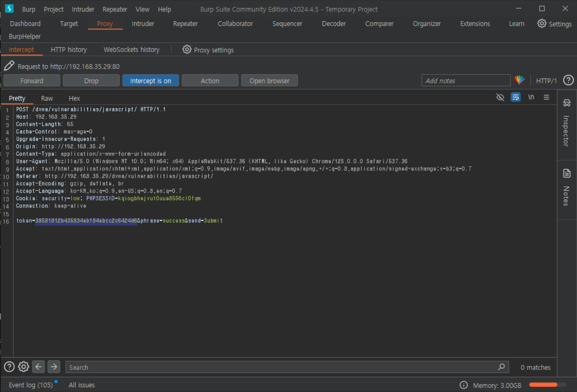
Task: Click the Proxy settings gear icon
Action: tap(187, 50)
